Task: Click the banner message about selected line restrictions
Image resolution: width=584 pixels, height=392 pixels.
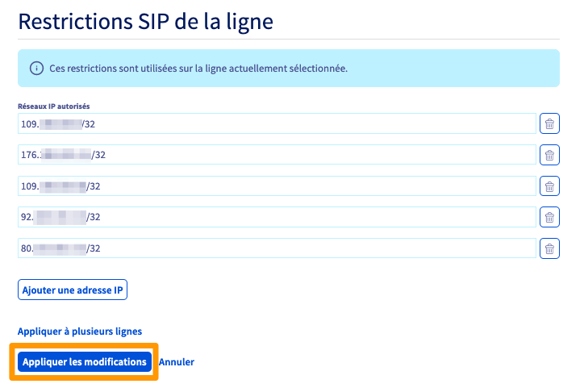Action: pos(198,69)
